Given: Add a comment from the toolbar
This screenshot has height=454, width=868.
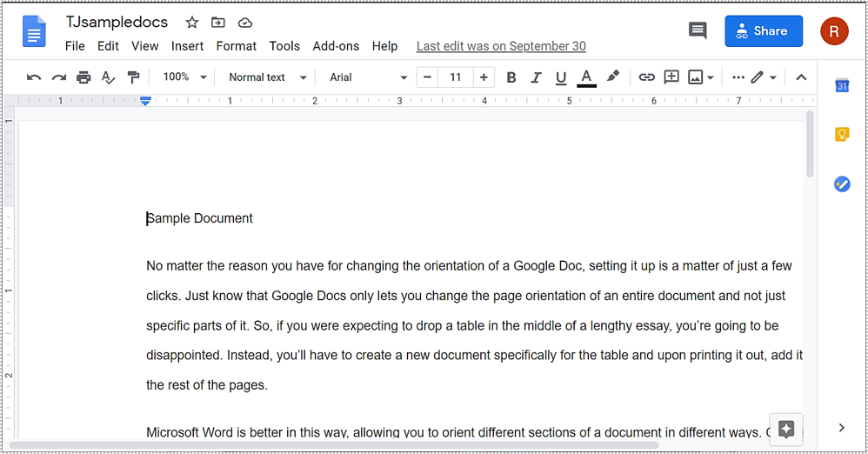Looking at the screenshot, I should point(671,77).
